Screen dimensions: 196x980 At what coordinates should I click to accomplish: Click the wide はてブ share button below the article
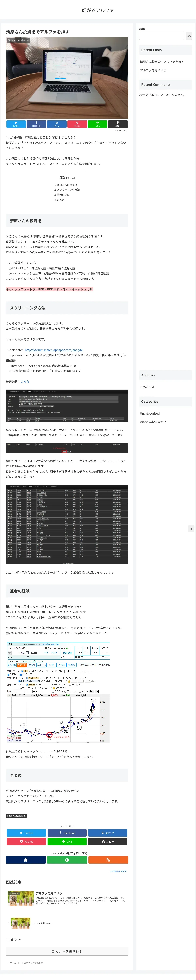point(108,833)
